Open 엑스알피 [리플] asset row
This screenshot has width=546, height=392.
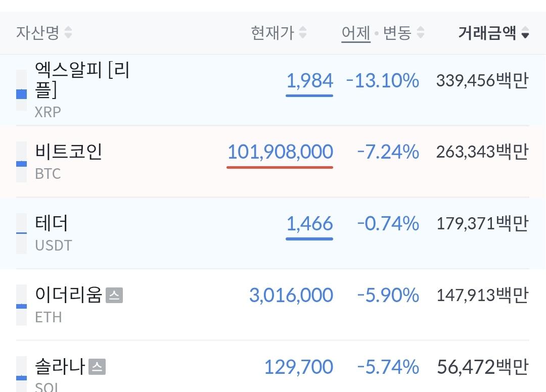[273, 90]
